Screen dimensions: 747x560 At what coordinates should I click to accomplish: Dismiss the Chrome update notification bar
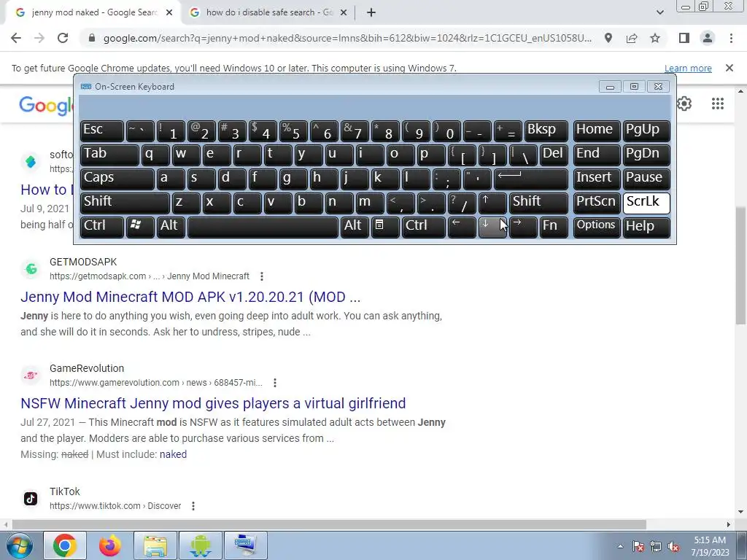[x=729, y=68]
